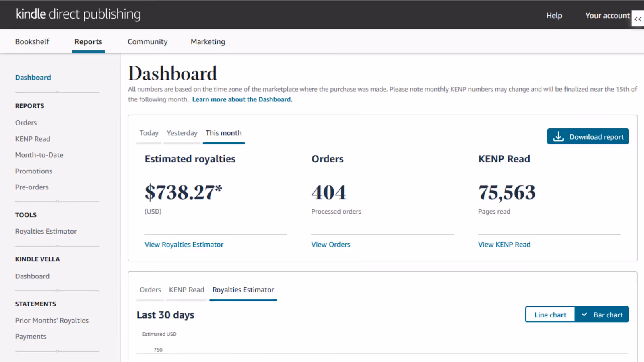Click the download arrow icon
The width and height of the screenshot is (644, 362).
pos(558,137)
